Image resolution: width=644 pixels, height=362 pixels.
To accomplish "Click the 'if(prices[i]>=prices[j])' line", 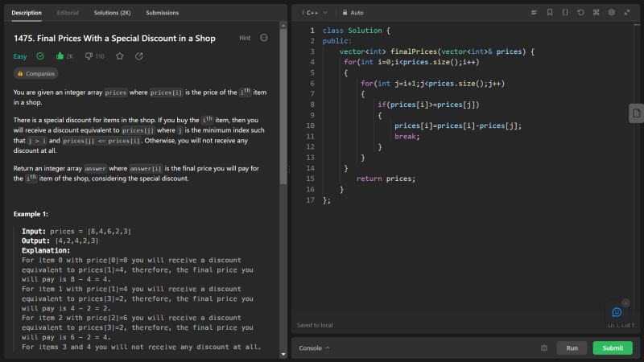I will (428, 105).
